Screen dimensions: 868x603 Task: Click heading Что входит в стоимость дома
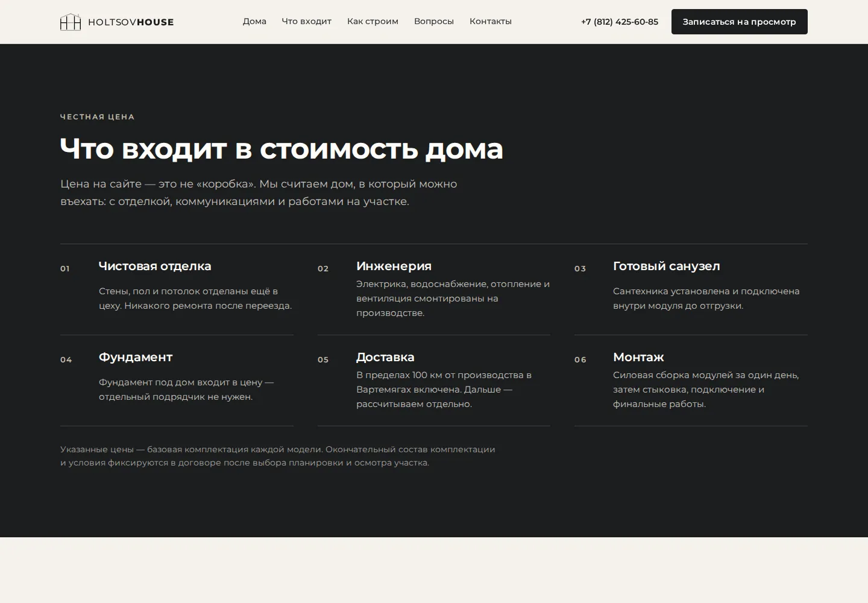click(281, 149)
